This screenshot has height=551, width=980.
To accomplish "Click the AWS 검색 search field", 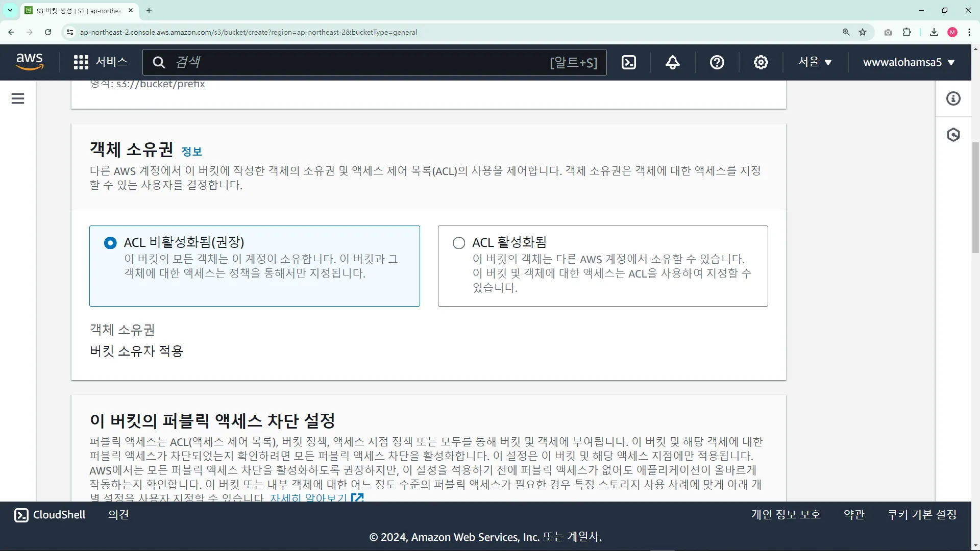I will 357,62.
